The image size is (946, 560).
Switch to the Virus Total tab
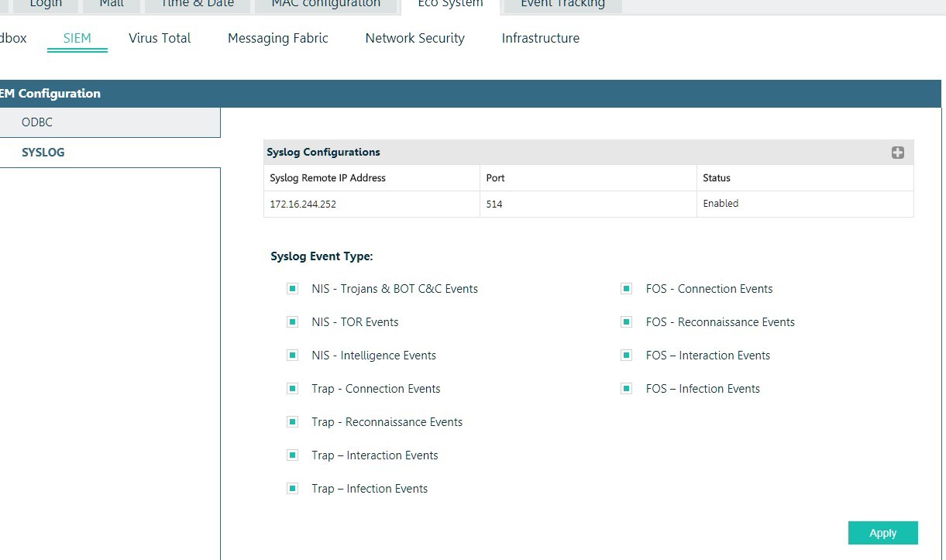tap(160, 38)
